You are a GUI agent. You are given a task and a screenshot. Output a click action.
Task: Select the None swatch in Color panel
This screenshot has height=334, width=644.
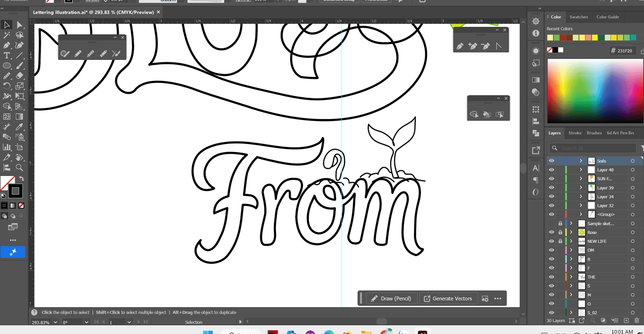tap(550, 50)
